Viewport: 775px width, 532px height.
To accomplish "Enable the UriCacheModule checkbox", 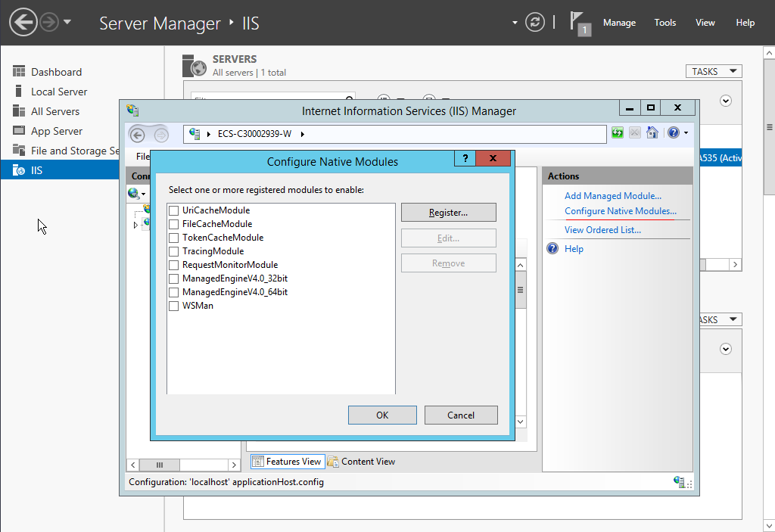I will 173,210.
